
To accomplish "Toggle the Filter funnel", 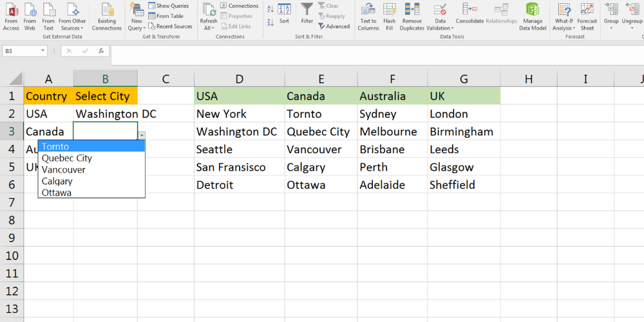I will (307, 13).
